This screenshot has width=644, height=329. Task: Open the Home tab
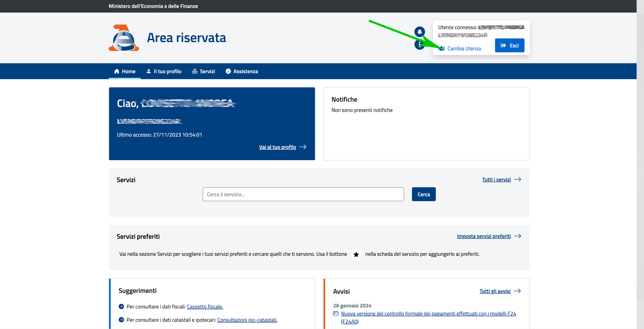tap(125, 72)
